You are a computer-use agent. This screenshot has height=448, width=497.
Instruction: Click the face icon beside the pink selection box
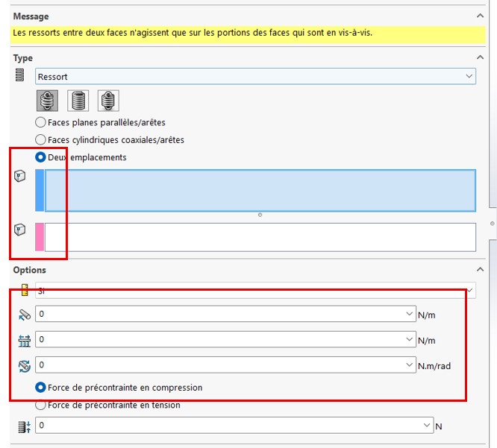click(20, 230)
